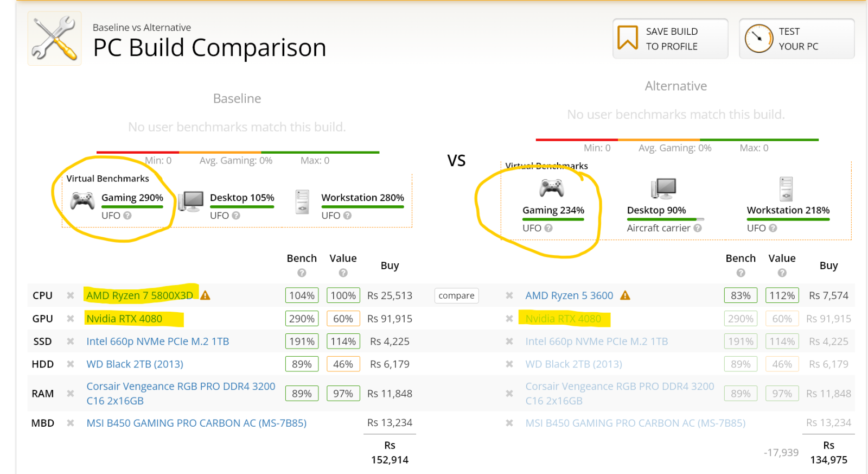Image resolution: width=868 pixels, height=474 pixels.
Task: Open Baseline Intel 660p NVMe SSD link
Action: [157, 342]
